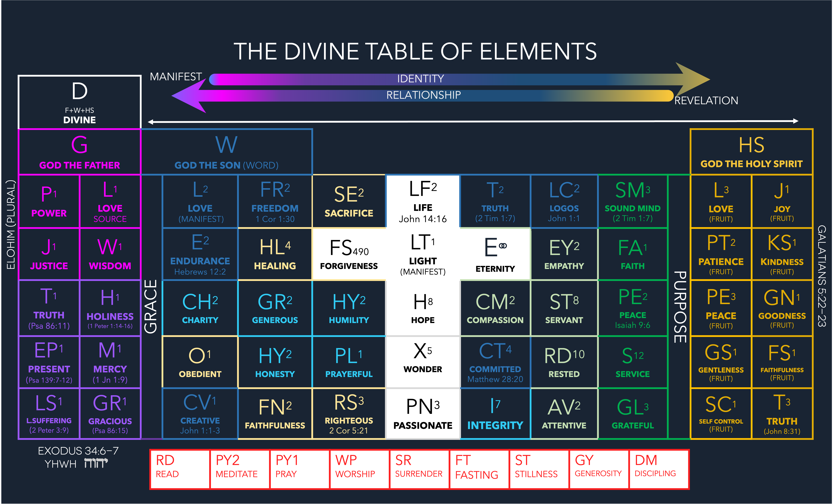The width and height of the screenshot is (833, 504).
Task: Click the RD10 Rested cell
Action: tap(564, 362)
